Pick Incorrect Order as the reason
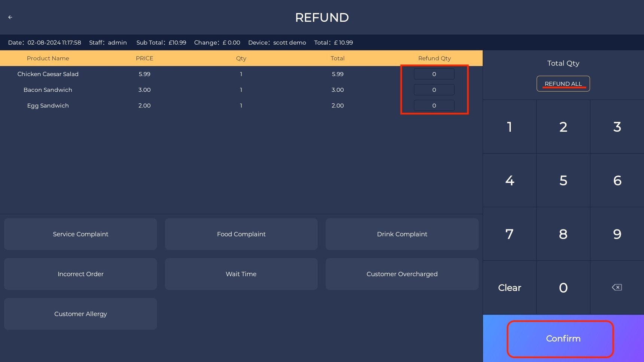 point(80,274)
